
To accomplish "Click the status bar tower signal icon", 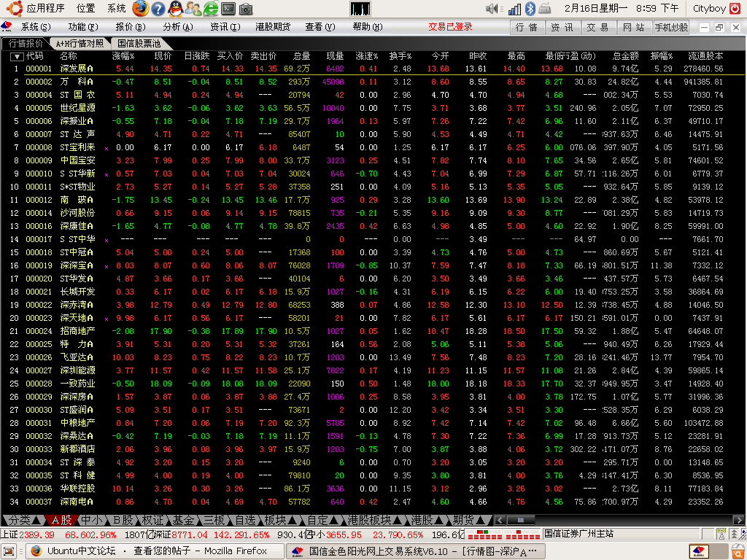I will 721,534.
